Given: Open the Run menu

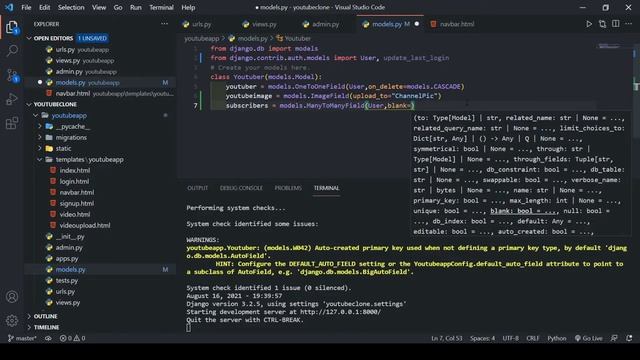Looking at the screenshot, I should click(136, 7).
